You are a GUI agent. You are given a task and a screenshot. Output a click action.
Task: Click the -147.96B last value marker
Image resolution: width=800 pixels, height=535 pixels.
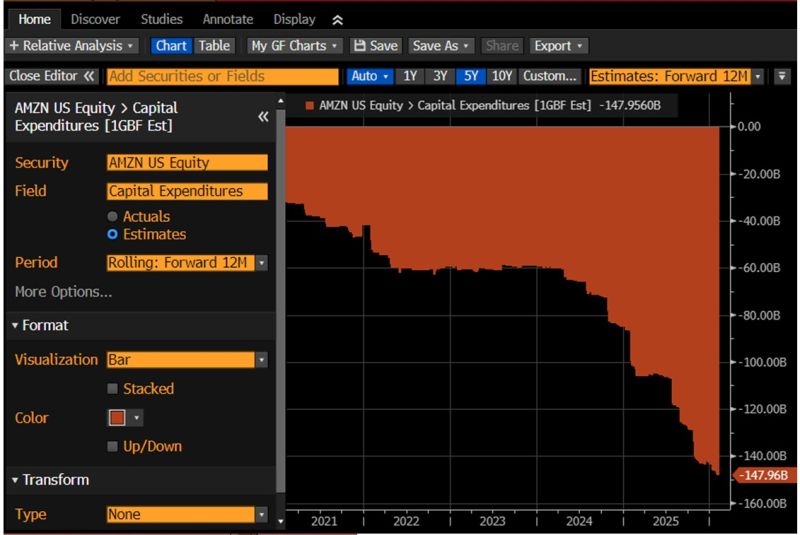click(761, 476)
